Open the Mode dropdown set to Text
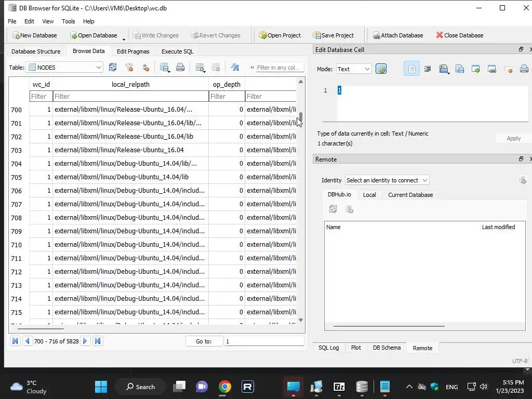The height and width of the screenshot is (399, 532). coord(353,69)
